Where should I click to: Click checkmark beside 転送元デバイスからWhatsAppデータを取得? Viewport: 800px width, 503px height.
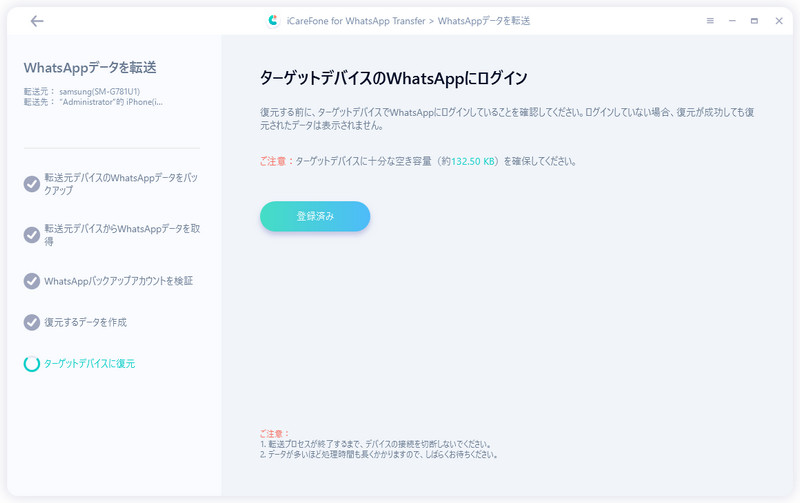pyautogui.click(x=32, y=235)
